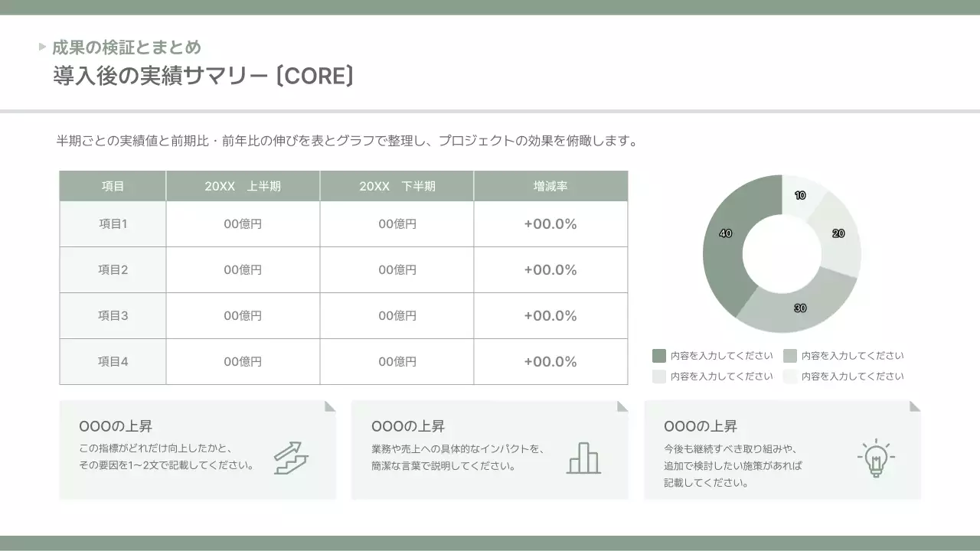Expand the 増減率 table column header
Screen dimensions: 980x551
point(550,185)
